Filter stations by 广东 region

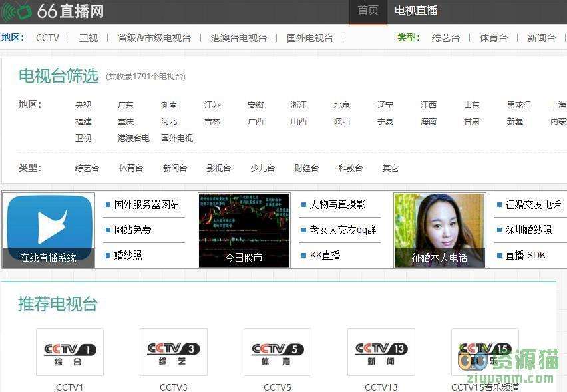coord(126,105)
